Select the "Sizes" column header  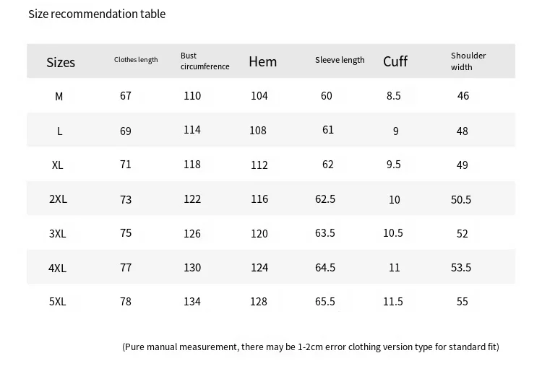(x=61, y=62)
